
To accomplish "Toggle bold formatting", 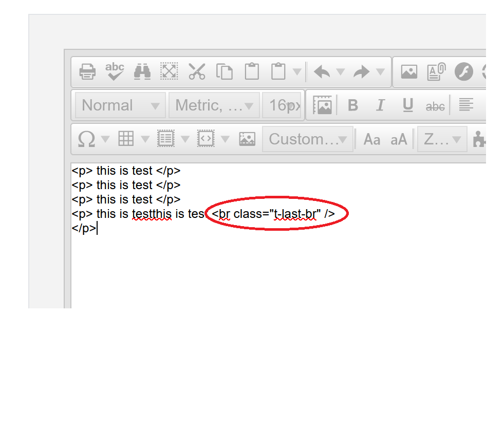I will pyautogui.click(x=353, y=105).
